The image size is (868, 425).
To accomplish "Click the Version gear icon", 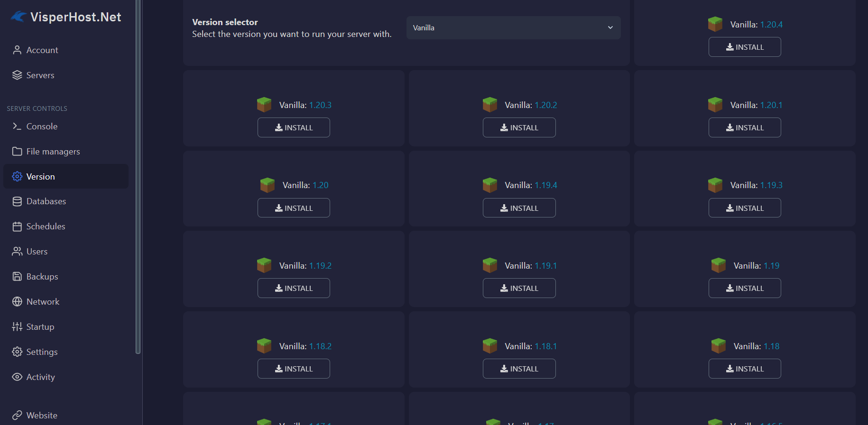I will point(17,177).
